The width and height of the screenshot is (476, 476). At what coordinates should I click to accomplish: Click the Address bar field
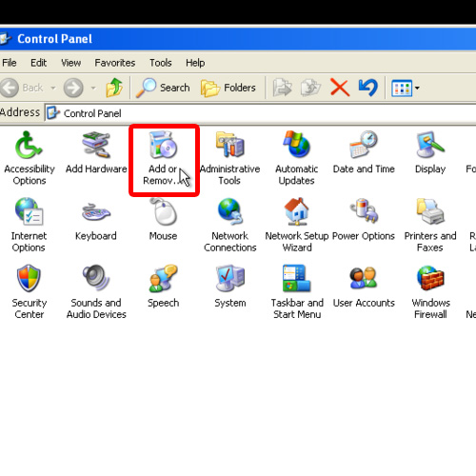260,113
